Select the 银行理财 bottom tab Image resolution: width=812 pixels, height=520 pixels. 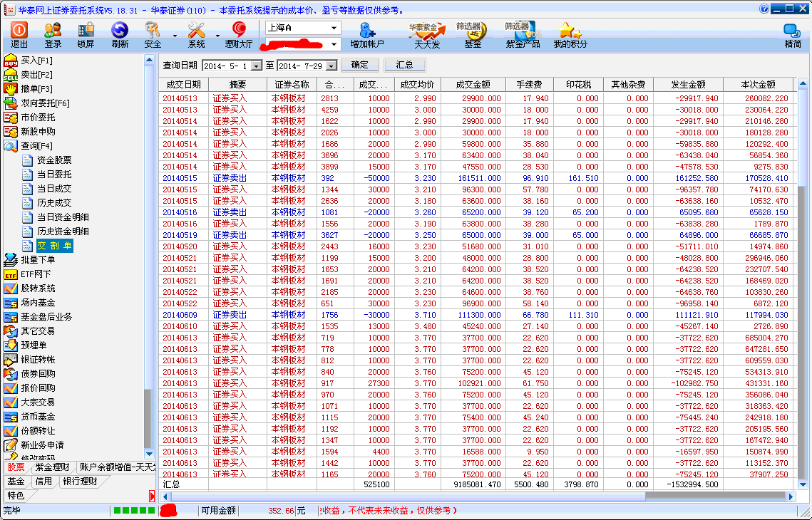point(80,482)
